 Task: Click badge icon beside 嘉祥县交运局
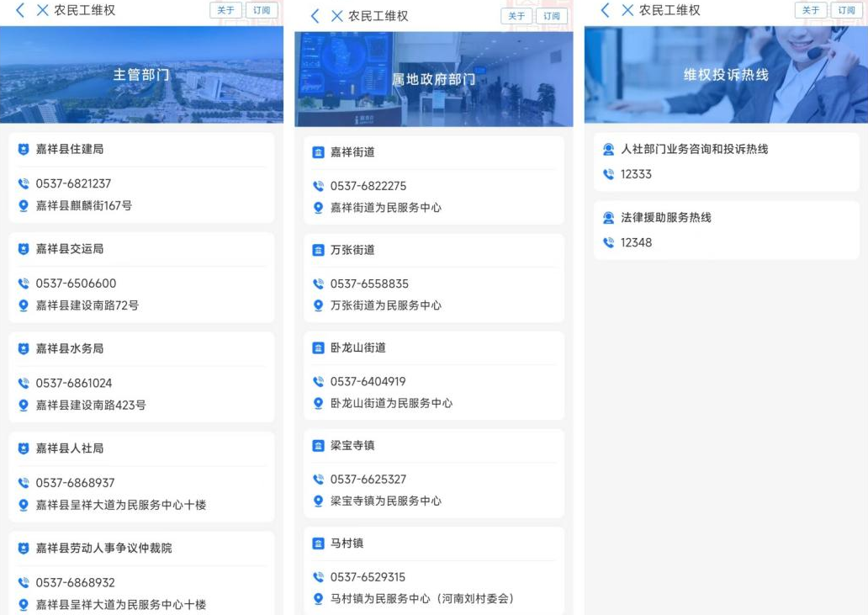tap(24, 248)
